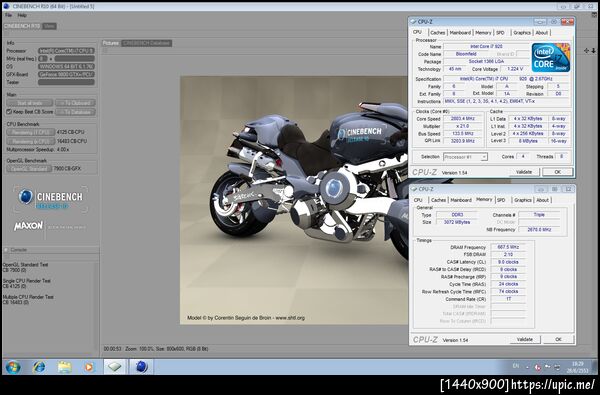Toggle the Keep Best CB Score checkbox
This screenshot has width=600, height=395.
click(x=9, y=112)
